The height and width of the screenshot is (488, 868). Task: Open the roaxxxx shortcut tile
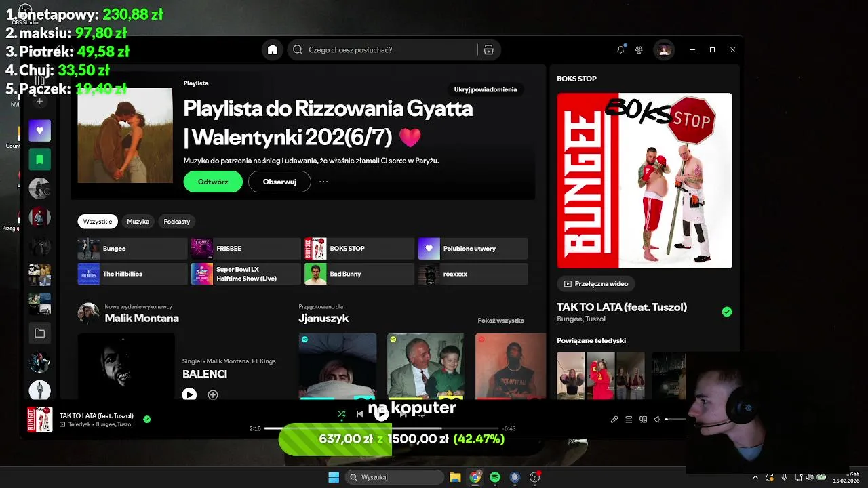(x=473, y=274)
